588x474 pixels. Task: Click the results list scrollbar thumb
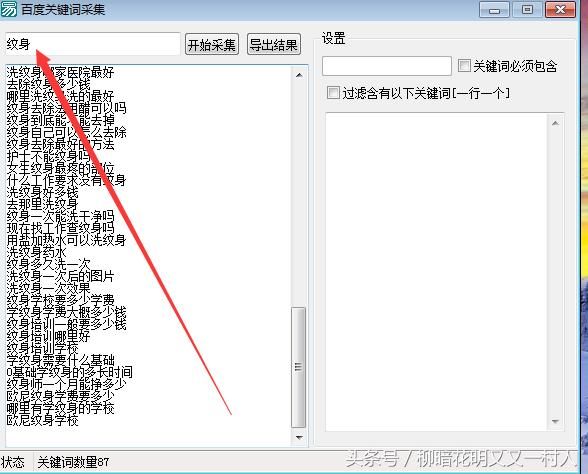pyautogui.click(x=298, y=367)
